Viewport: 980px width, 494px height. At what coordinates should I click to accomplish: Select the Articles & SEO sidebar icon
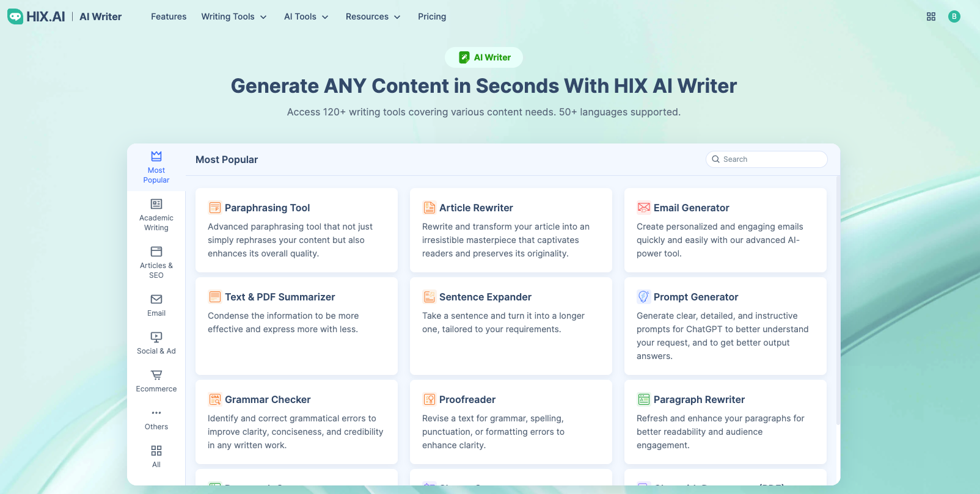(x=156, y=251)
